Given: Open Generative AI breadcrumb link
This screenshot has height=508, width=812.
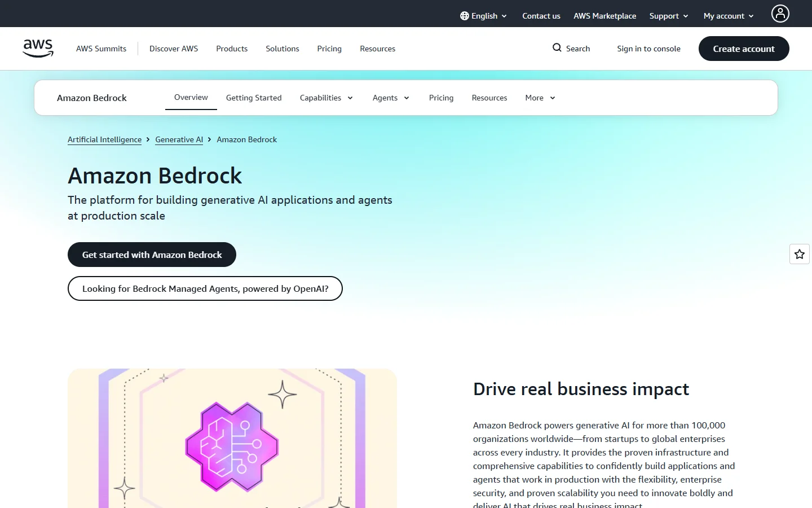Looking at the screenshot, I should tap(179, 139).
